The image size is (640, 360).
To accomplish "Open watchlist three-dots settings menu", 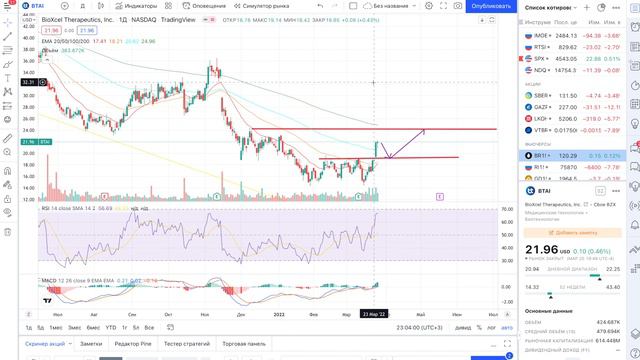I will click(x=616, y=8).
